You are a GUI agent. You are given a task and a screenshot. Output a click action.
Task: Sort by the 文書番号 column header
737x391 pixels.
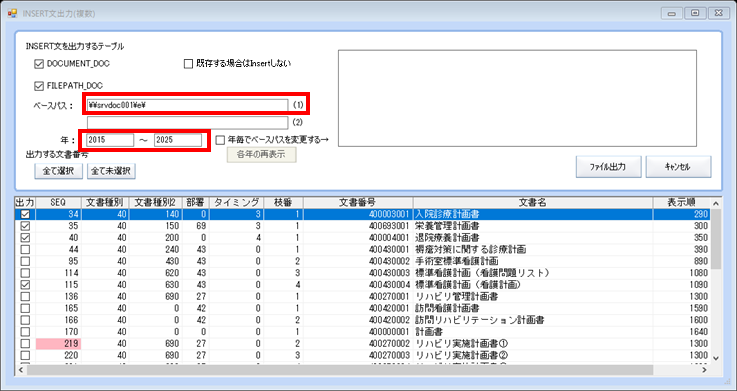pos(358,203)
